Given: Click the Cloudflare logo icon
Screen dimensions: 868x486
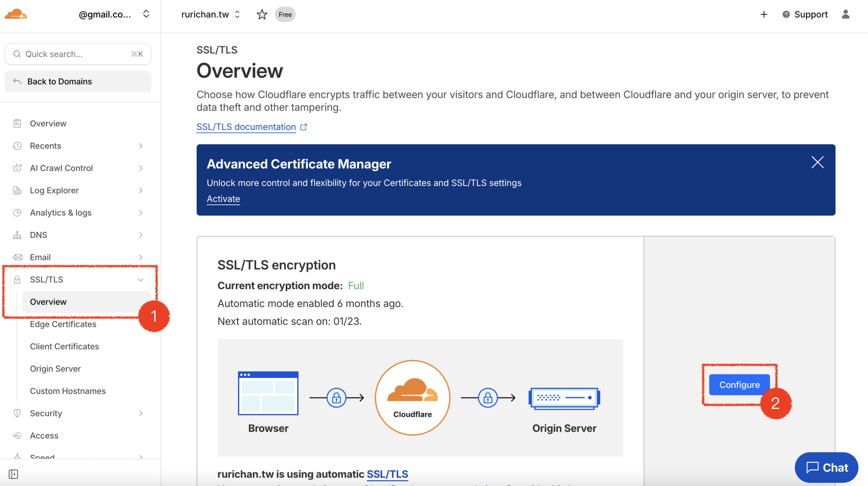Looking at the screenshot, I should pos(16,14).
